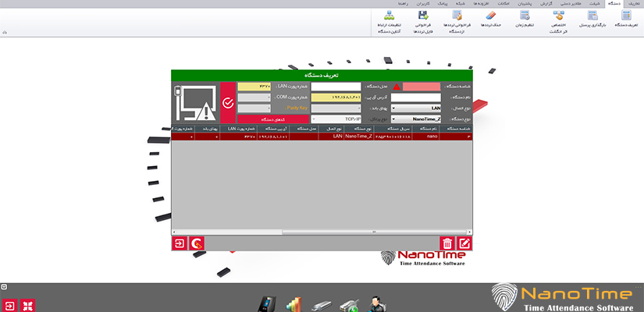Click the فراخوانی فایل ترددها floppy icon
The height and width of the screenshot is (312, 644).
point(423,16)
